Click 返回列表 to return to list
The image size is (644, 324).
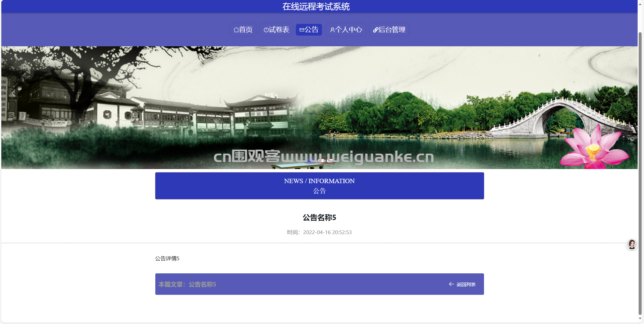click(x=466, y=284)
